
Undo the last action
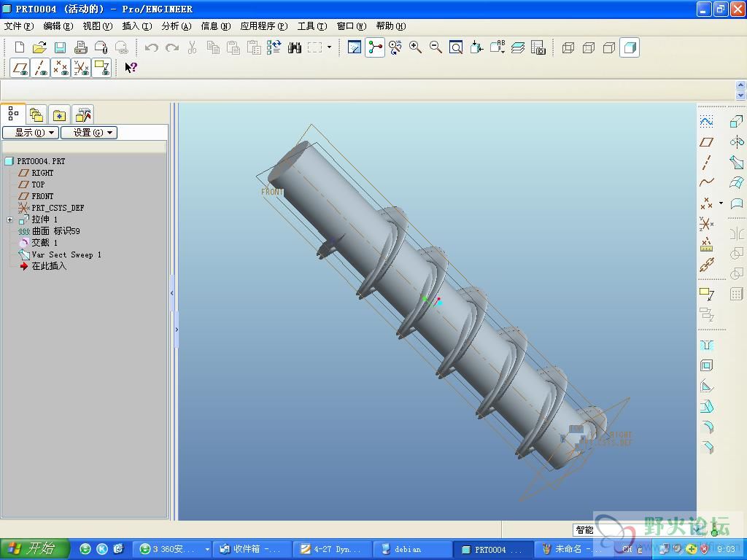point(152,47)
